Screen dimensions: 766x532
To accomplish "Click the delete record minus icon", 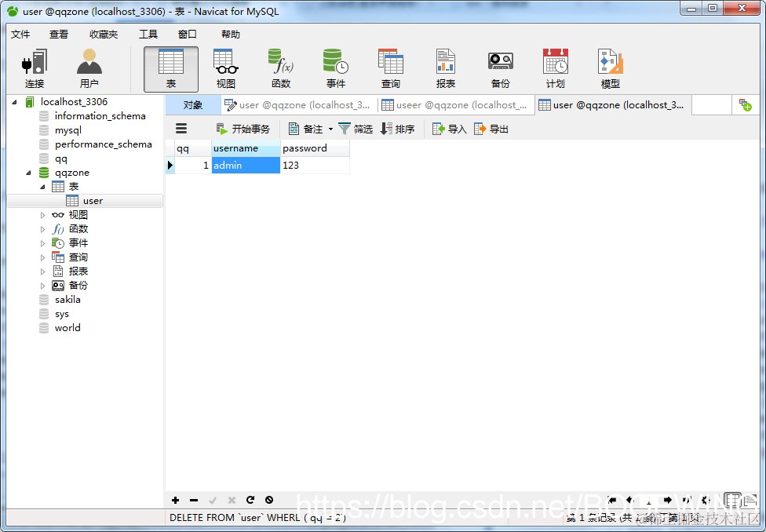I will [194, 500].
